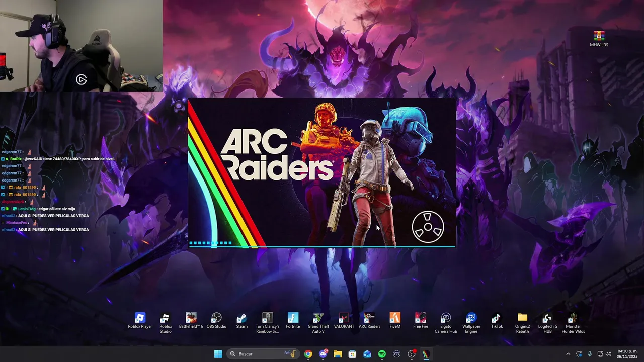Image resolution: width=644 pixels, height=362 pixels.
Task: Click LeninTMg's message "edgar cállate alv mijo"
Action: pos(57,209)
